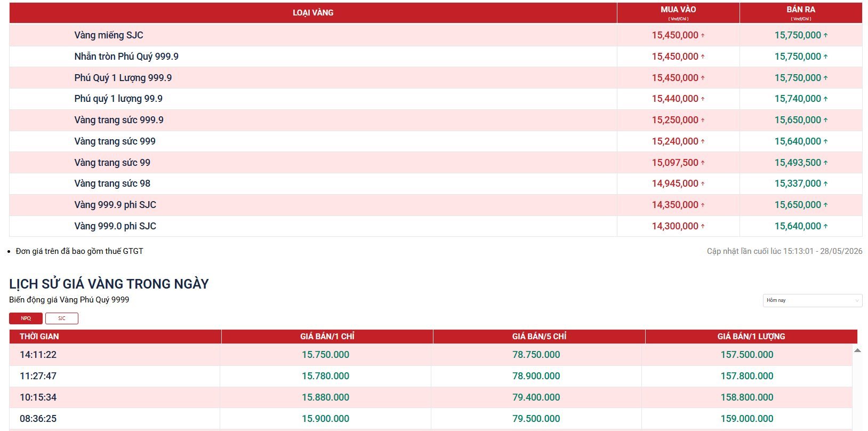
Task: Click the Vàng trang sức 98 label
Action: 112,183
